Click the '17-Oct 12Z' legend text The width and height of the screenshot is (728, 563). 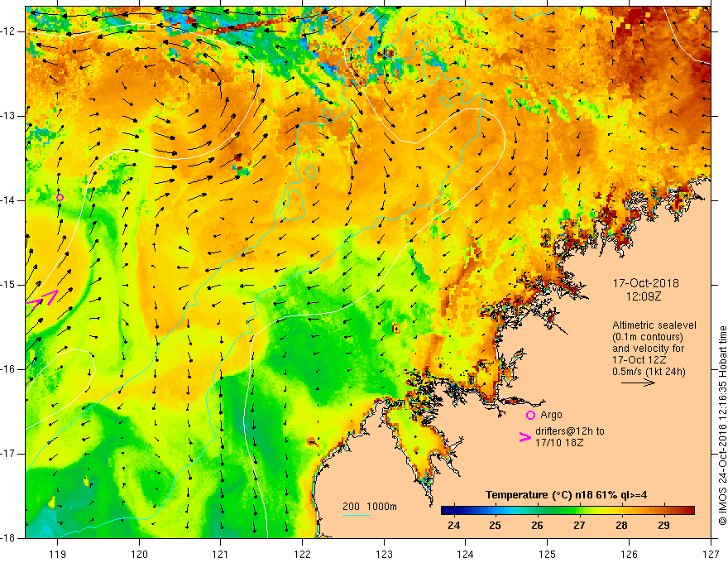639,360
